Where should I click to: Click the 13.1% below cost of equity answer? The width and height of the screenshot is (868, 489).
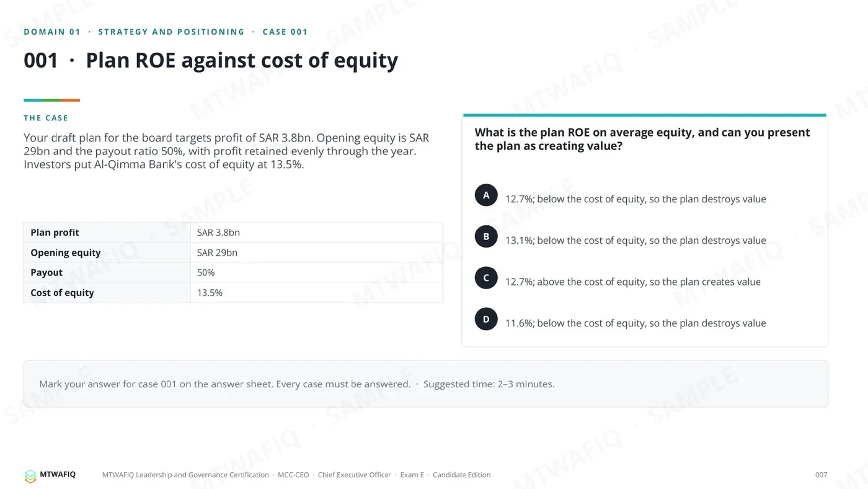(x=635, y=241)
